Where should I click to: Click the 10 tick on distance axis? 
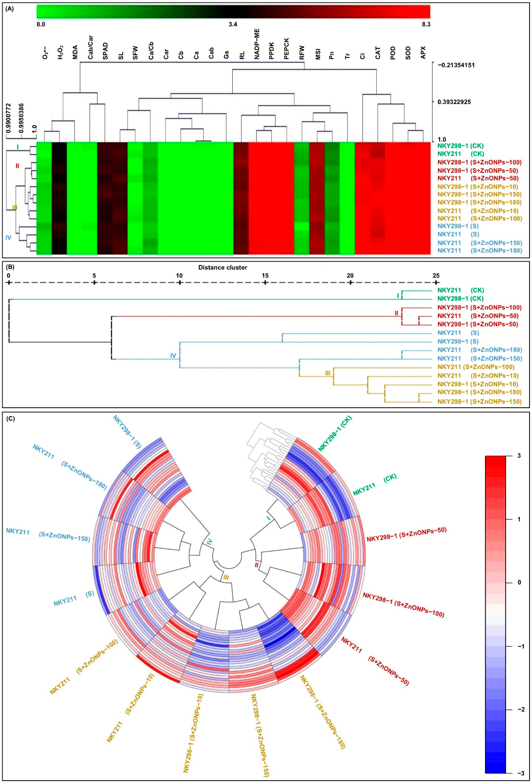tap(179, 276)
